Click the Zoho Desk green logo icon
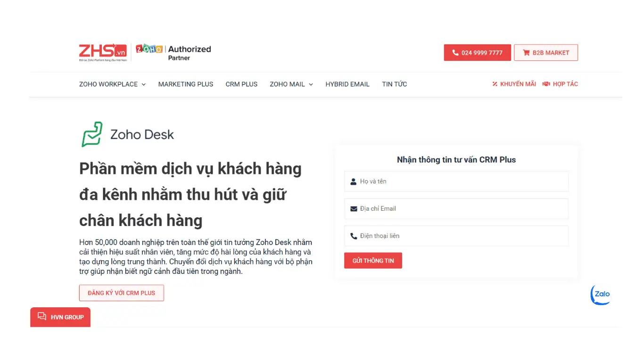The width and height of the screenshot is (644, 362). (92, 134)
